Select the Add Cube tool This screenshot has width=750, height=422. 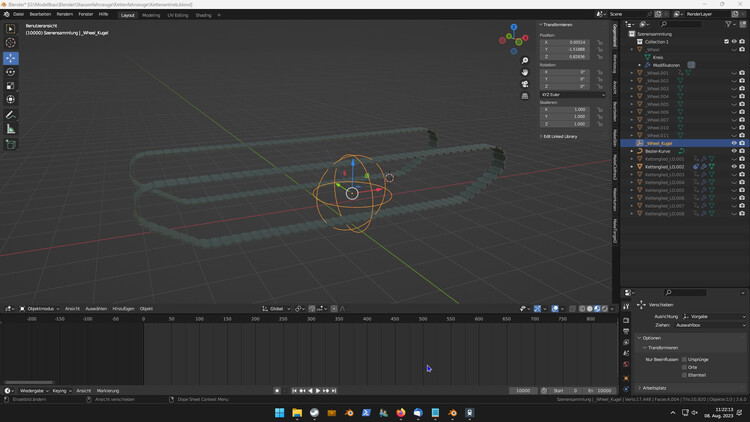click(x=11, y=144)
